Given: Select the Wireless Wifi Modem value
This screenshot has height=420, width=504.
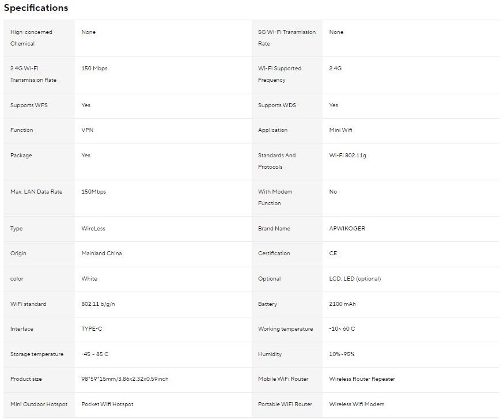Looking at the screenshot, I should click(357, 404).
